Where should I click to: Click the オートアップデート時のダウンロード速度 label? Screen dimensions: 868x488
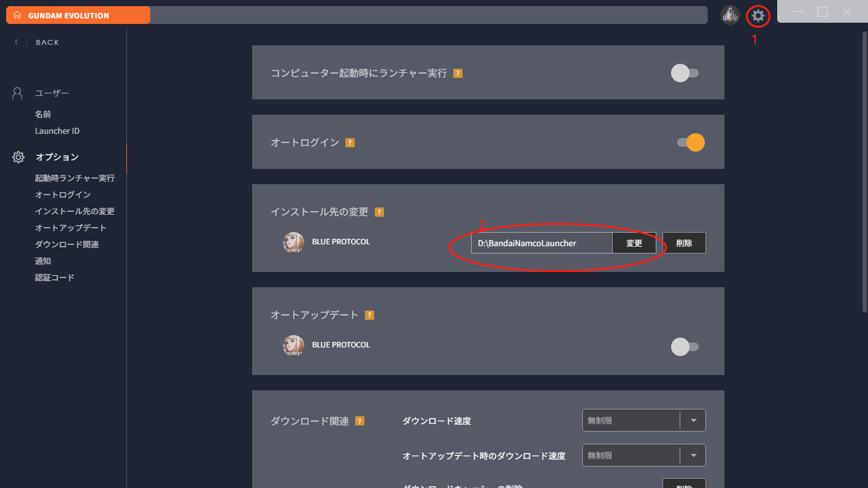point(484,456)
